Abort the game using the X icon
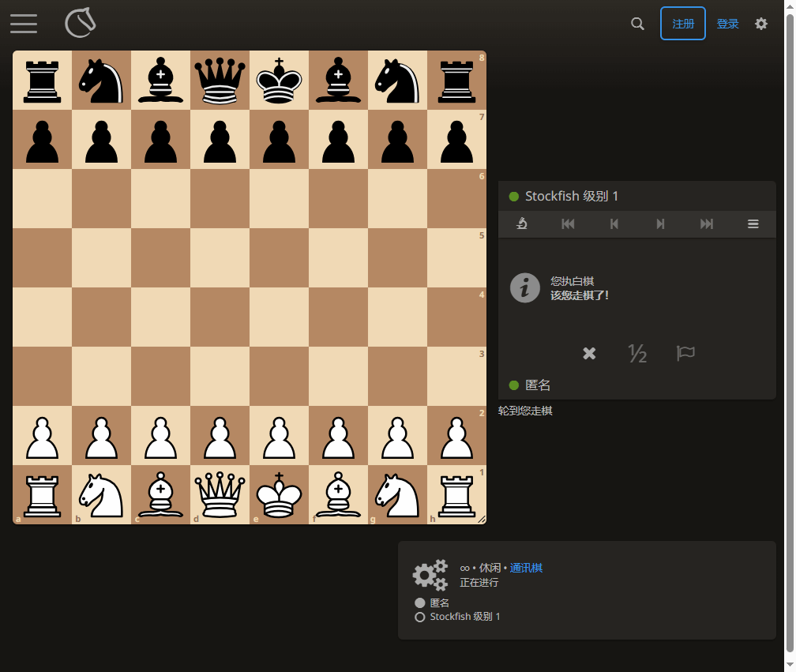 coord(588,354)
